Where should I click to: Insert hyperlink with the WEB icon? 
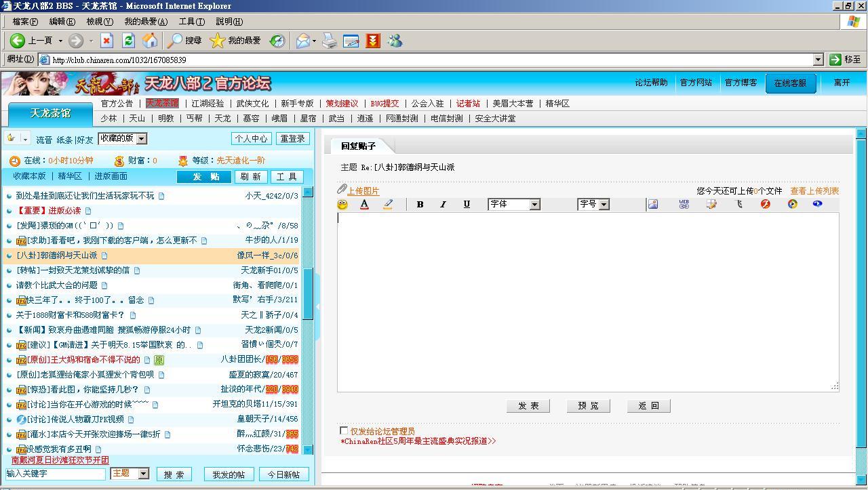point(684,204)
